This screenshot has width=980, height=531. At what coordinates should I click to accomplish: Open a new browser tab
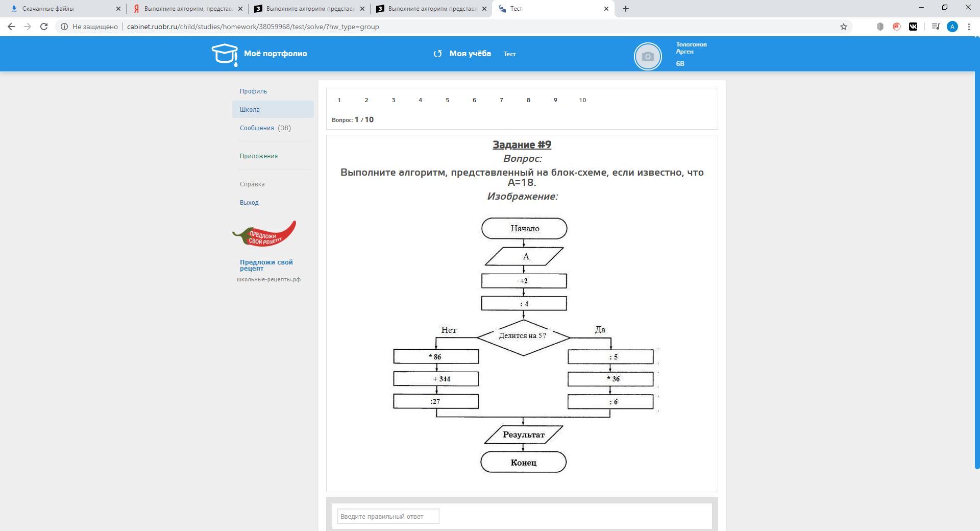pyautogui.click(x=626, y=9)
